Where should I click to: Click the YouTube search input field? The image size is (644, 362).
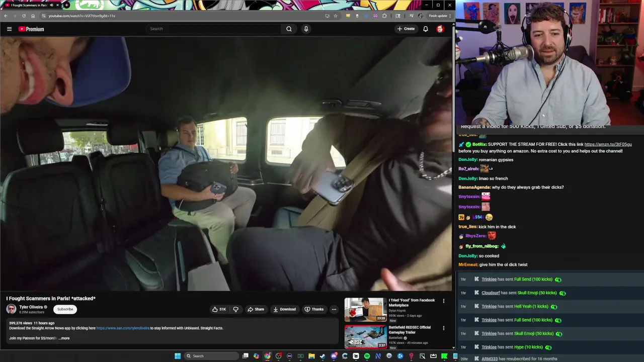[x=214, y=29]
